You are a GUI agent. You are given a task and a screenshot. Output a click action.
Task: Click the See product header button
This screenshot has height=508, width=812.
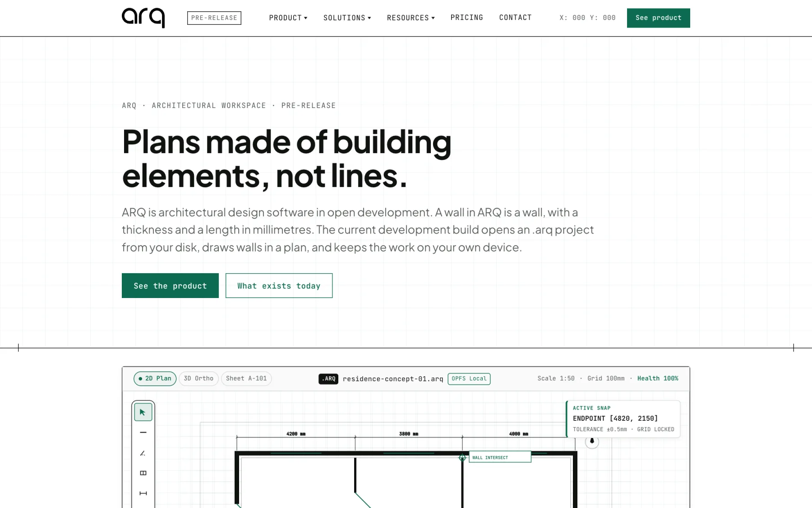pyautogui.click(x=658, y=18)
